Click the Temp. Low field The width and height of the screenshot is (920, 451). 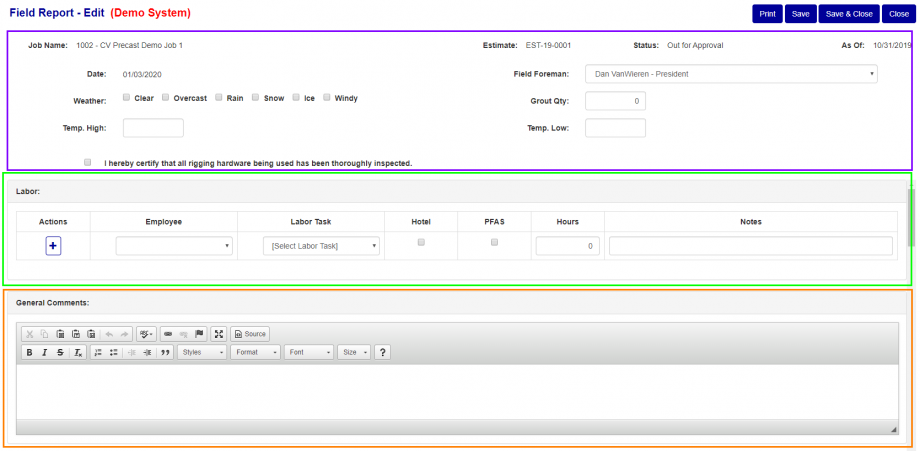click(x=615, y=128)
